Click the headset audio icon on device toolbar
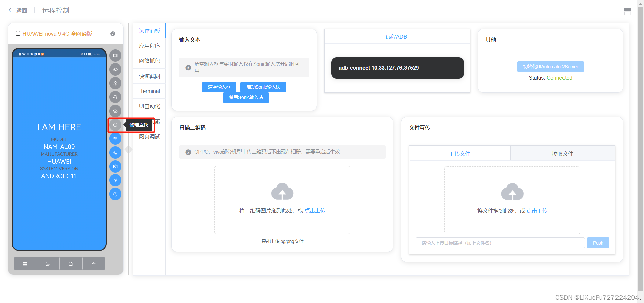The image size is (644, 303). 115,97
